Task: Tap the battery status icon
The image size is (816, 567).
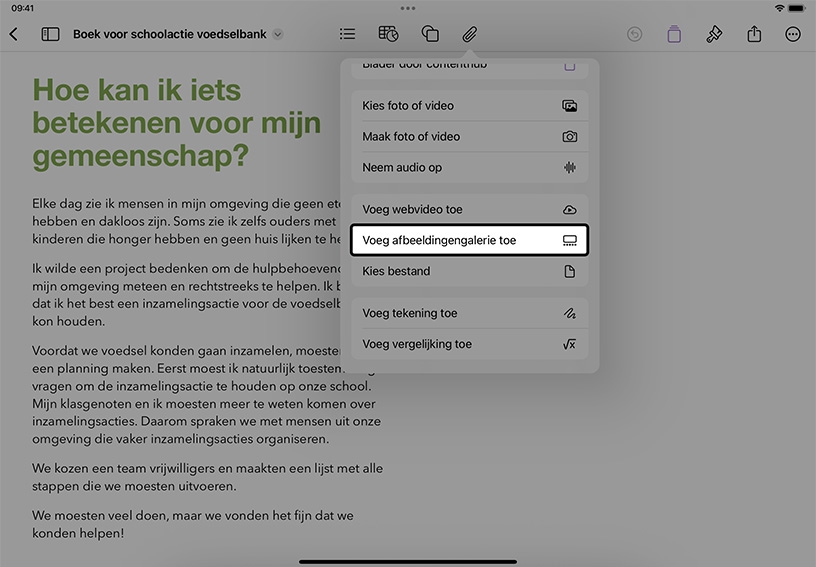Action: coord(797,8)
